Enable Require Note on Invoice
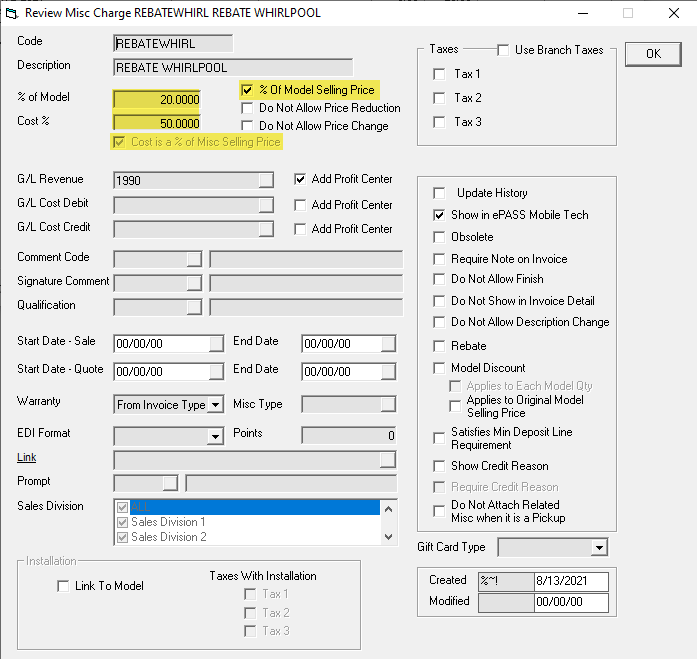The width and height of the screenshot is (697, 659). [x=439, y=259]
